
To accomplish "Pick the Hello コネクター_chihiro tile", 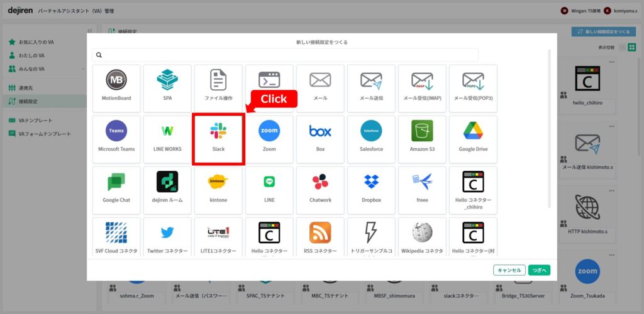I will (473, 190).
